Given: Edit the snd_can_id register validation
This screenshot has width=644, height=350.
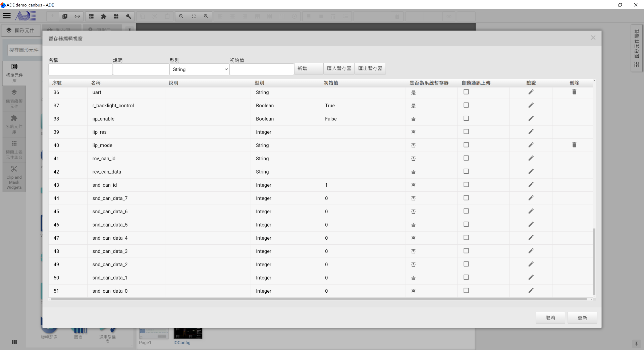Looking at the screenshot, I should point(531,185).
